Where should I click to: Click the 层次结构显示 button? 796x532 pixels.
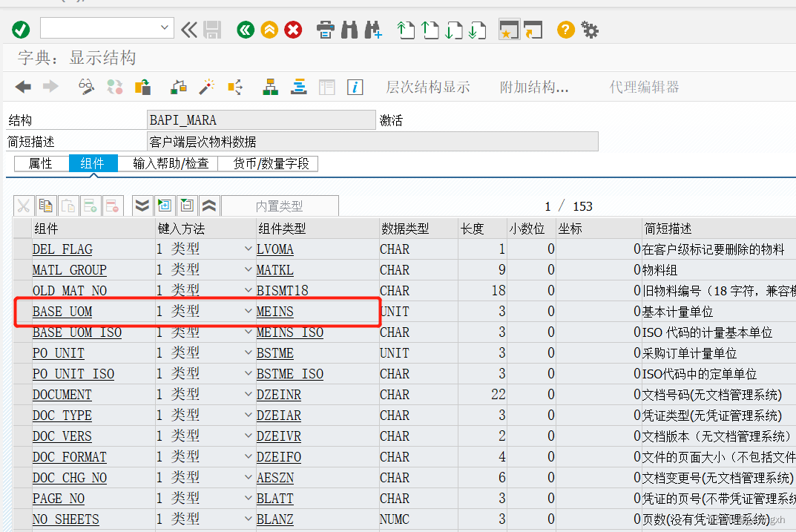427,88
